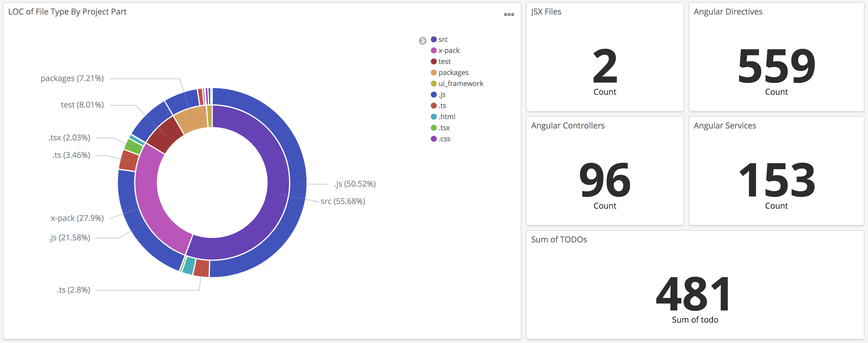This screenshot has width=868, height=343.
Task: Toggle the ui_framework legend entry
Action: [x=460, y=84]
